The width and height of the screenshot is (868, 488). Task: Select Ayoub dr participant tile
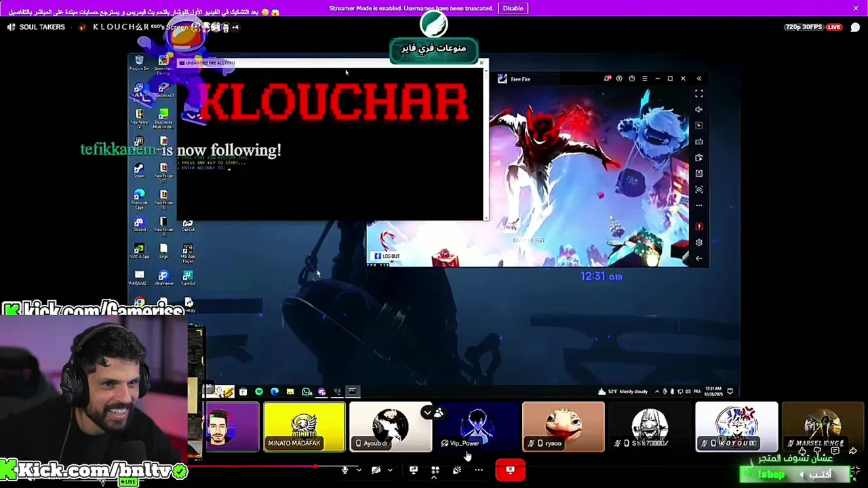point(391,427)
